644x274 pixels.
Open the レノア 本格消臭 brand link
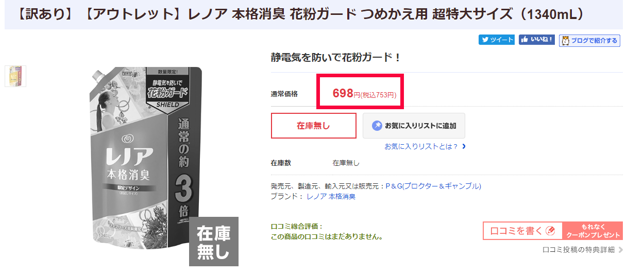pyautogui.click(x=331, y=196)
